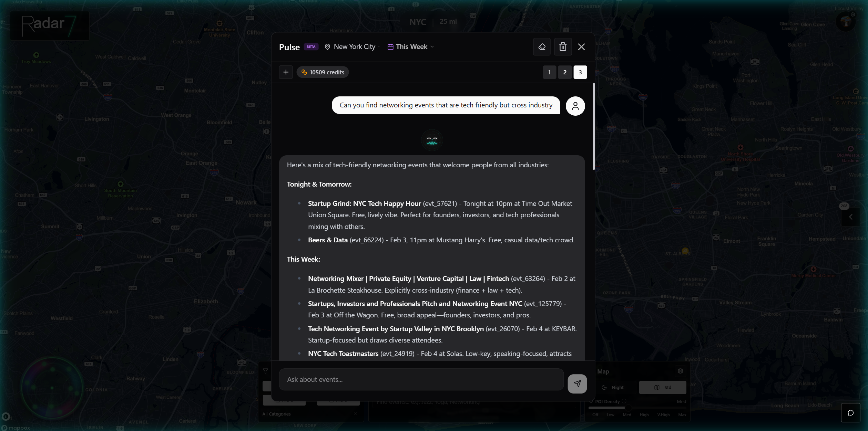Switch map style to Std
Image resolution: width=868 pixels, height=431 pixels.
point(662,387)
